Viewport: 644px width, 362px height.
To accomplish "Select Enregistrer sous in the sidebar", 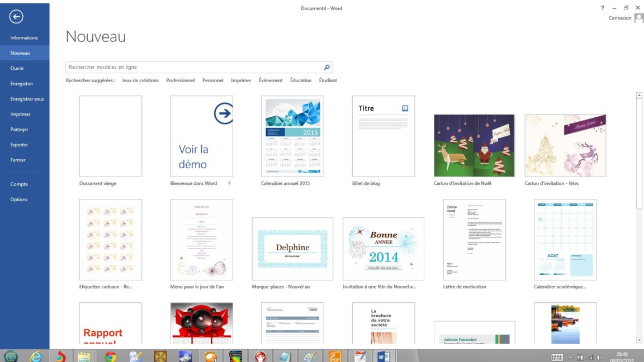I will [x=27, y=99].
